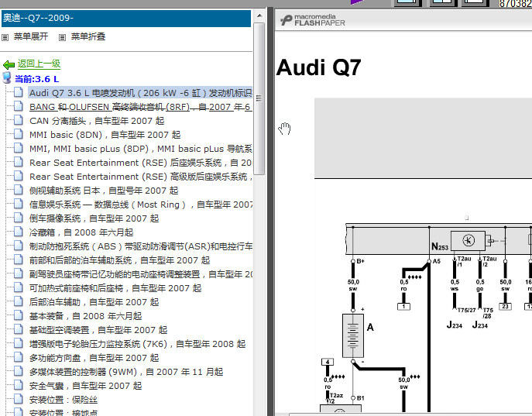Click page icon beside 基础型空调装置
Viewport: 532px width, 416px height.
point(19,329)
